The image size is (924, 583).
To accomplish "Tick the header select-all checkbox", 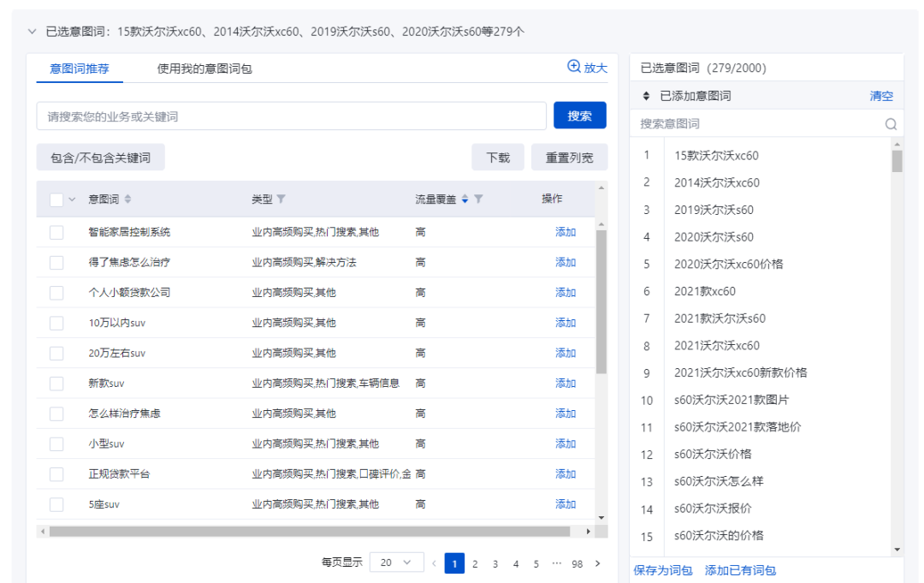I will (56, 199).
